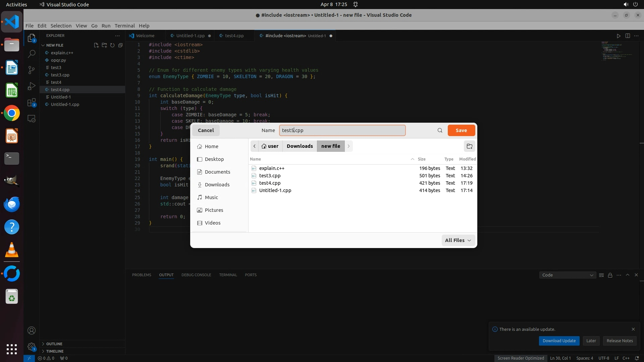Click the create new folder icon in dialog
This screenshot has width=644, height=362.
469,146
